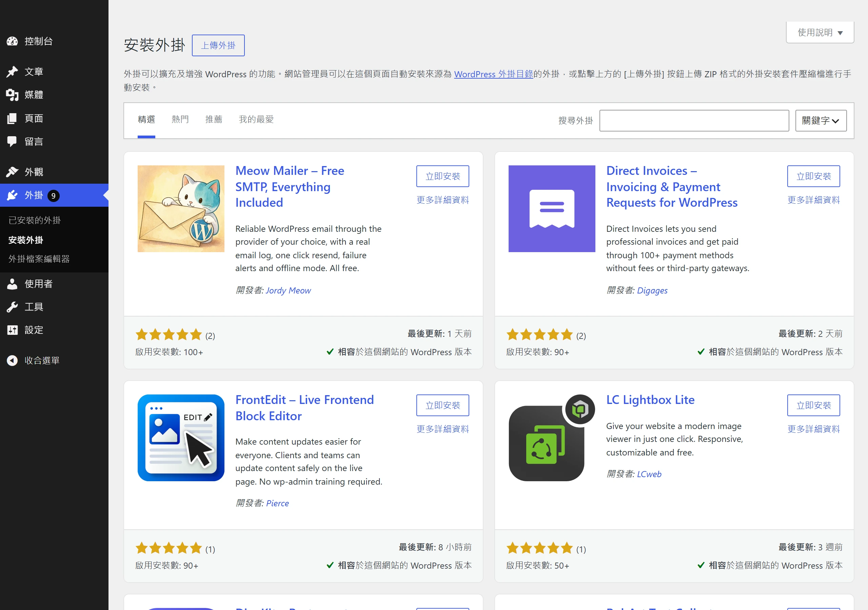Screen dimensions: 868x610
Task: Open Meow Mailer plugin title link
Action: coord(290,187)
